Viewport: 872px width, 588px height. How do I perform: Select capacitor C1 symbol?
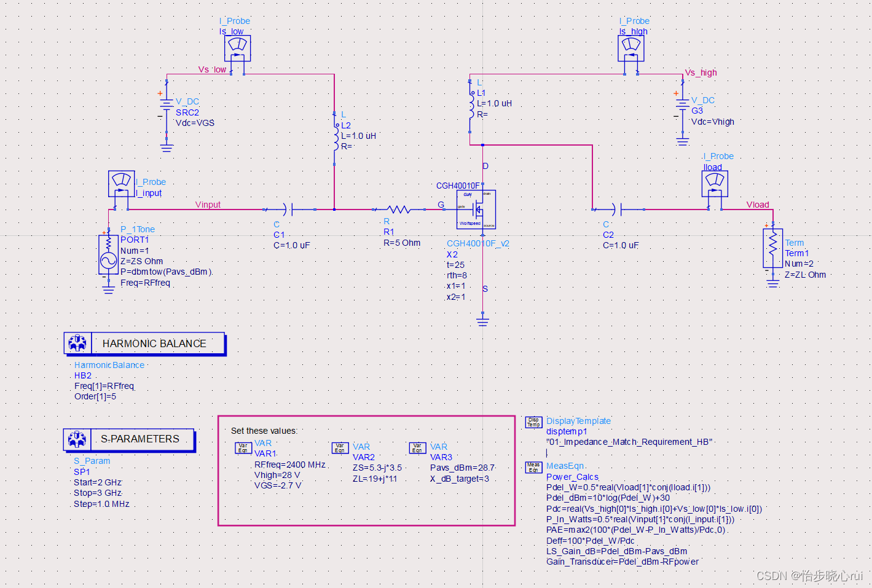coord(289,210)
